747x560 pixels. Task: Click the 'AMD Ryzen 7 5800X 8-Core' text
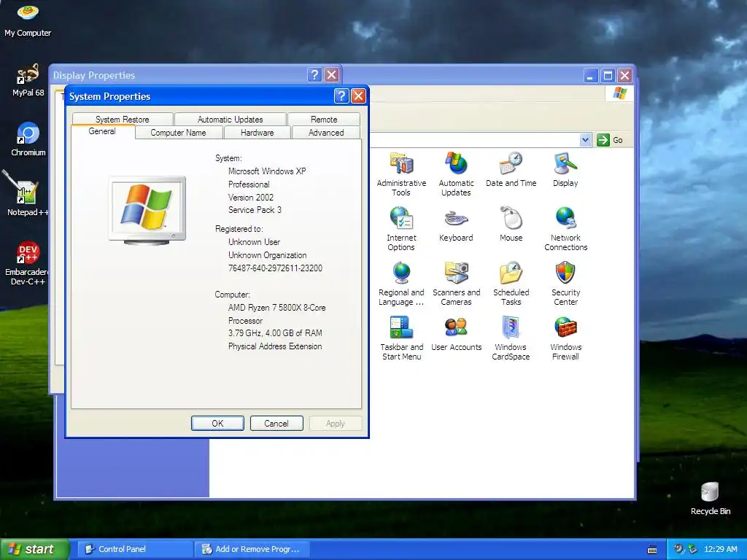pos(276,308)
